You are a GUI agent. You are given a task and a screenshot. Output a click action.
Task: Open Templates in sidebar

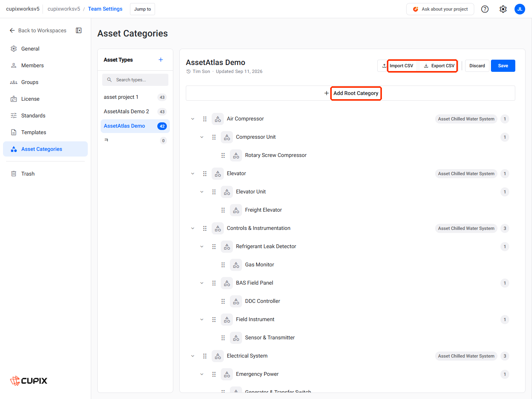pyautogui.click(x=45, y=132)
